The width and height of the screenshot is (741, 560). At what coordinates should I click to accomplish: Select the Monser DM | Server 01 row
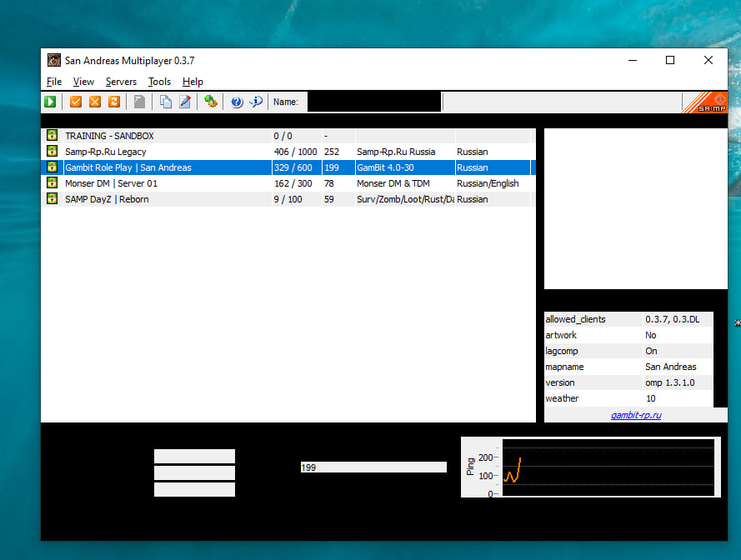coord(167,183)
